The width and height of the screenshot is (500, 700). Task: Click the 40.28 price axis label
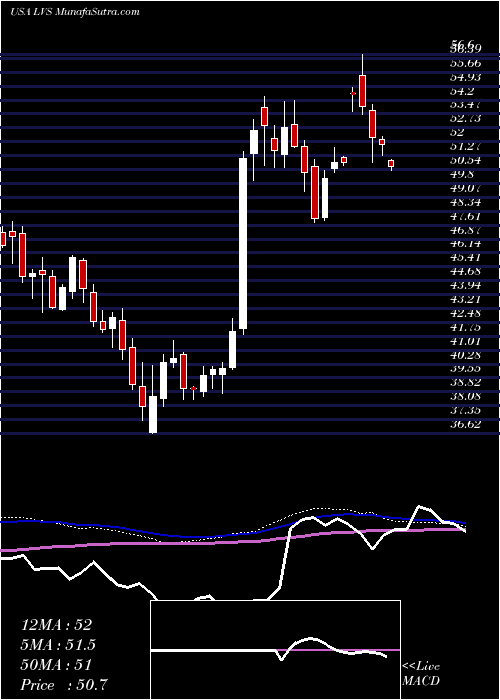pyautogui.click(x=466, y=355)
